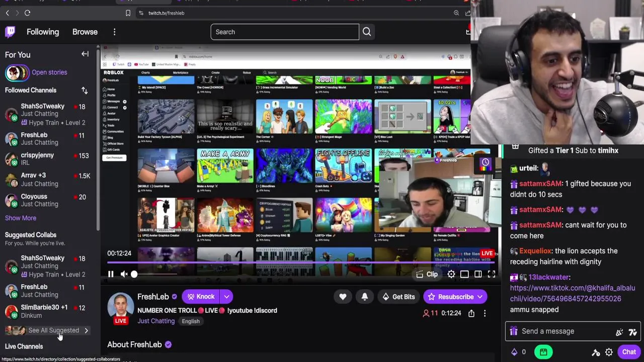Click the Knock button

coord(201,297)
